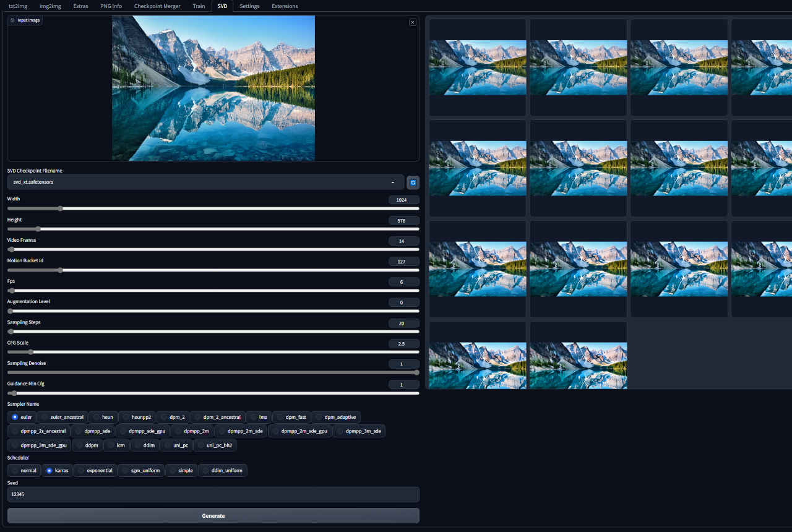The width and height of the screenshot is (792, 532).
Task: Open the Settings tab
Action: coord(249,6)
